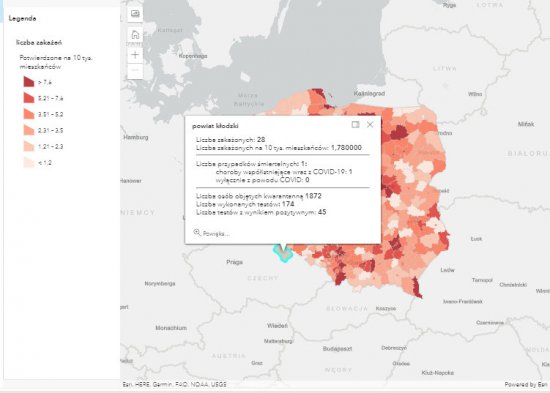Zoom out with minus button
This screenshot has width=550, height=393.
pos(135,70)
